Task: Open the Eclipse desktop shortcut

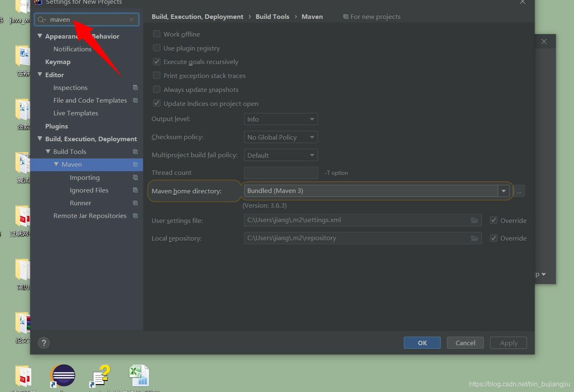Action: 63,376
